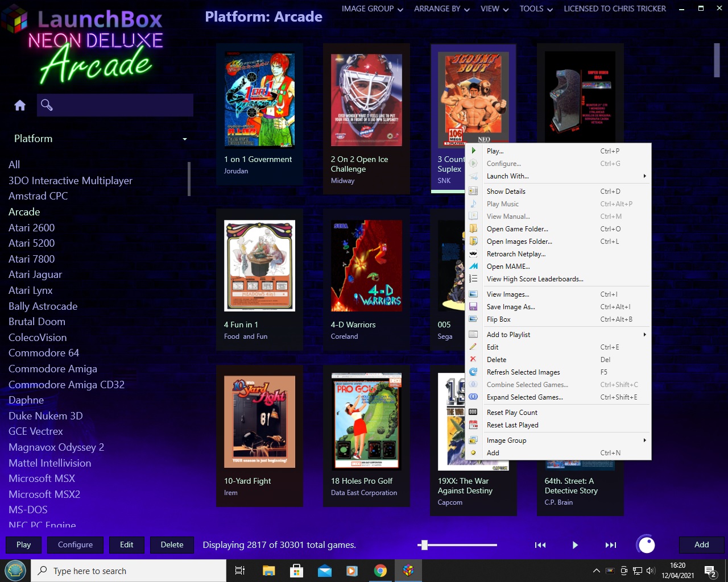Click the bottom right Add button
728x582 pixels.
pyautogui.click(x=702, y=544)
